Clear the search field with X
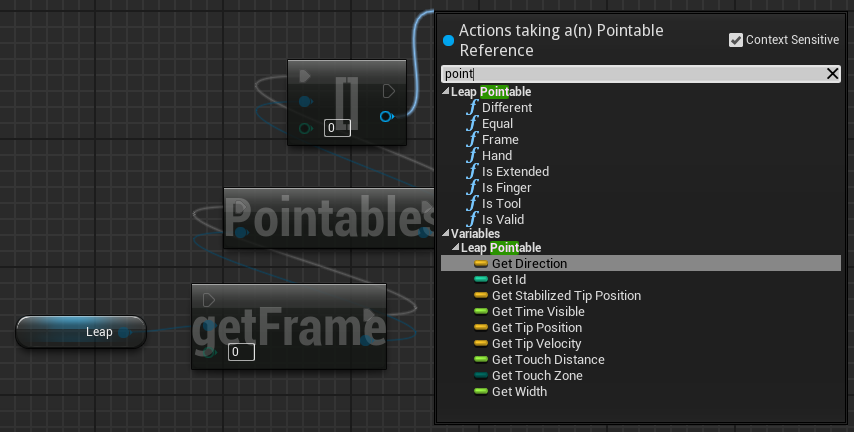This screenshot has height=432, width=854. coord(832,74)
